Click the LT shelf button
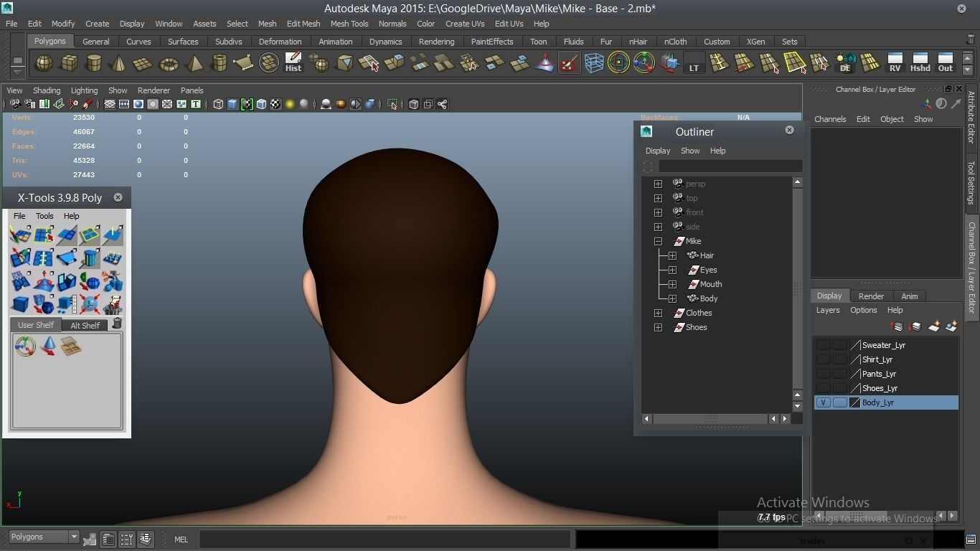 694,63
